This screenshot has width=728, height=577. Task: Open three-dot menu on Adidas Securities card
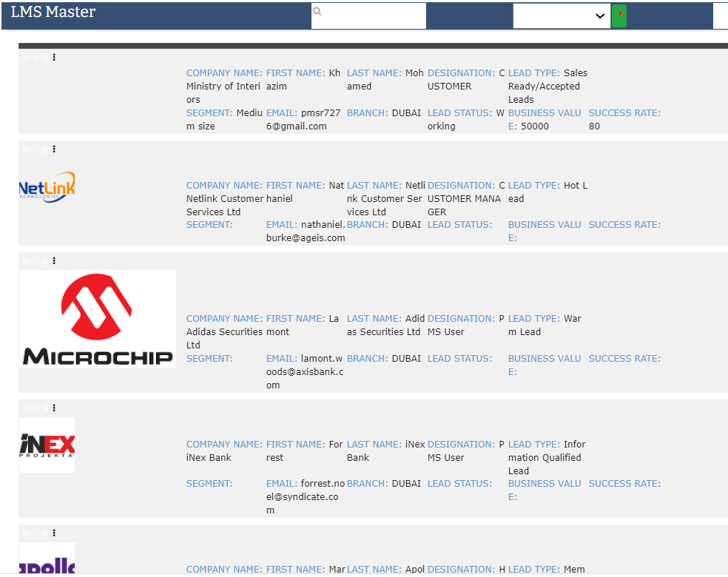[54, 260]
